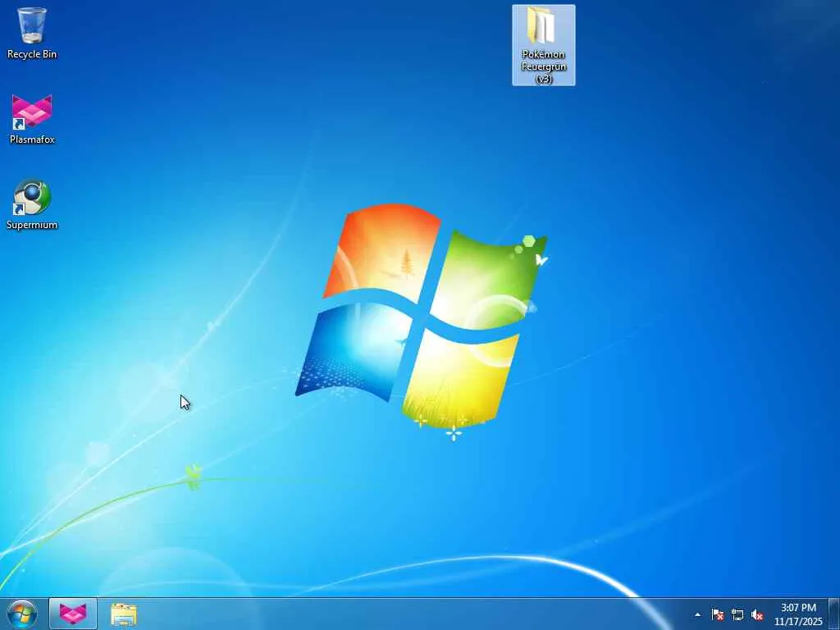Screen dimensions: 840x630
Task: Select the Supermium desktop shortcut
Action: pos(32,204)
